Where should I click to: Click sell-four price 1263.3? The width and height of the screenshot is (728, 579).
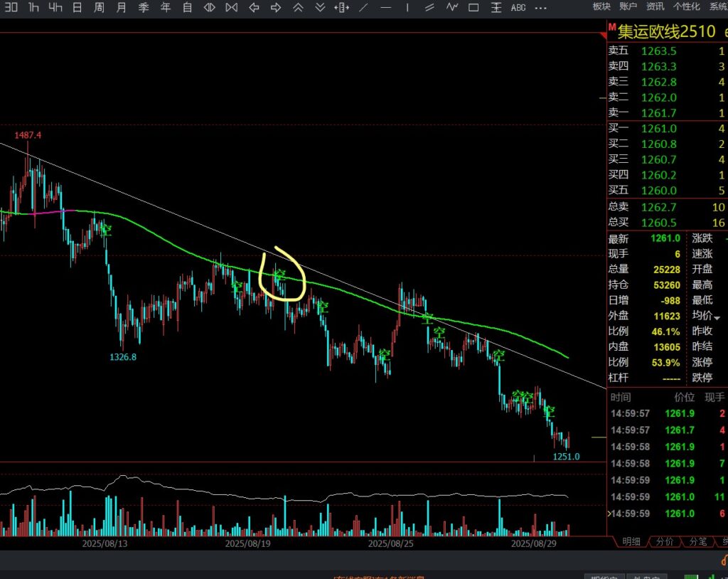[x=658, y=66]
